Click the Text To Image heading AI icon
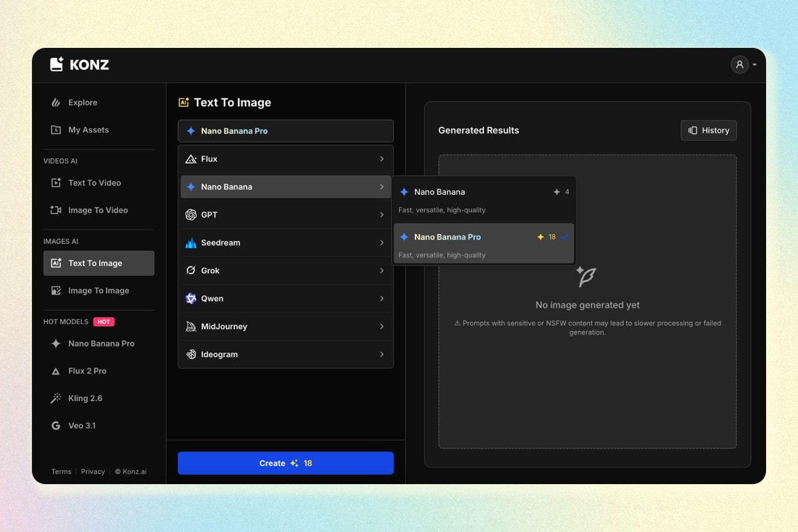This screenshot has height=532, width=798. (x=184, y=102)
